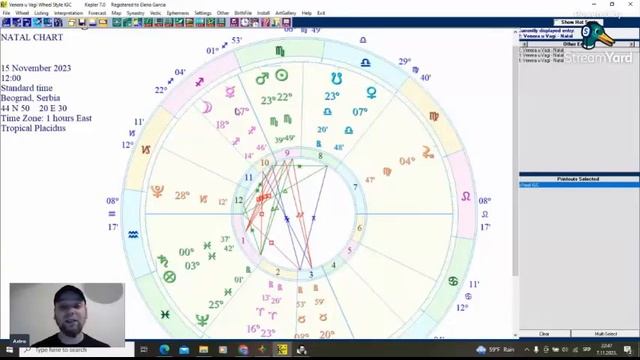
Task: Open the notification center icon
Action: pos(628,350)
